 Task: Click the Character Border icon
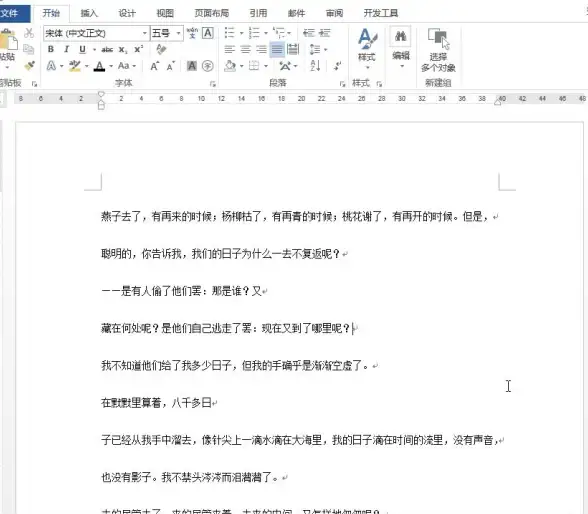click(x=208, y=33)
